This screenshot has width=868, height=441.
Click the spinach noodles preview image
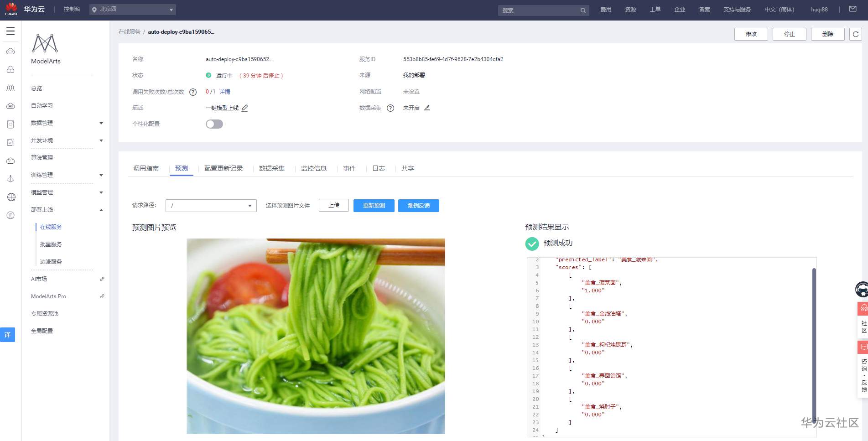[x=316, y=336]
